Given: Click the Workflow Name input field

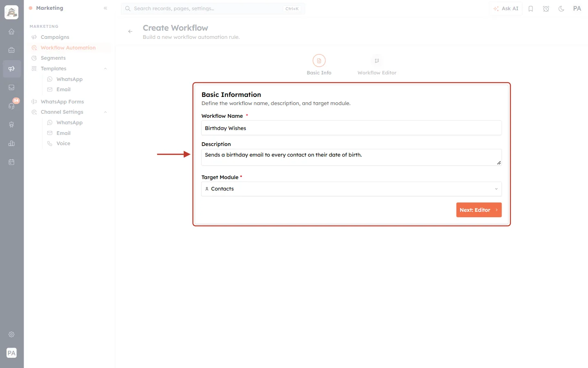Looking at the screenshot, I should [x=352, y=128].
